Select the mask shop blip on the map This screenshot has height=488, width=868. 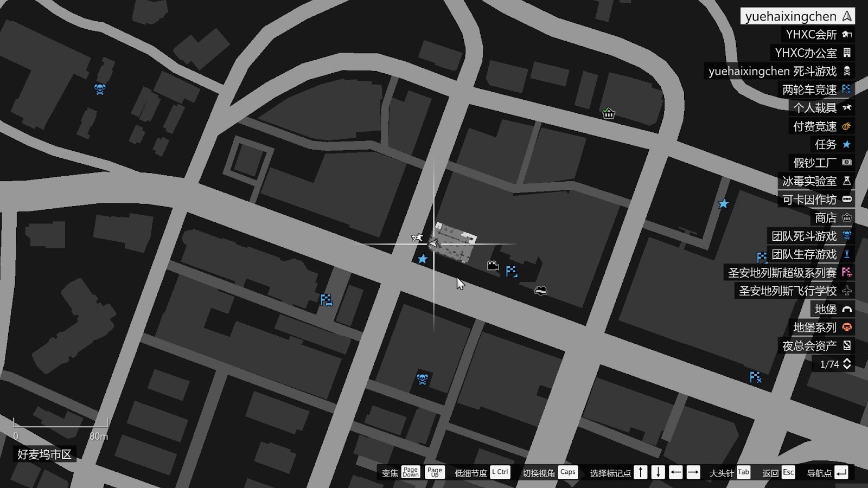540,291
